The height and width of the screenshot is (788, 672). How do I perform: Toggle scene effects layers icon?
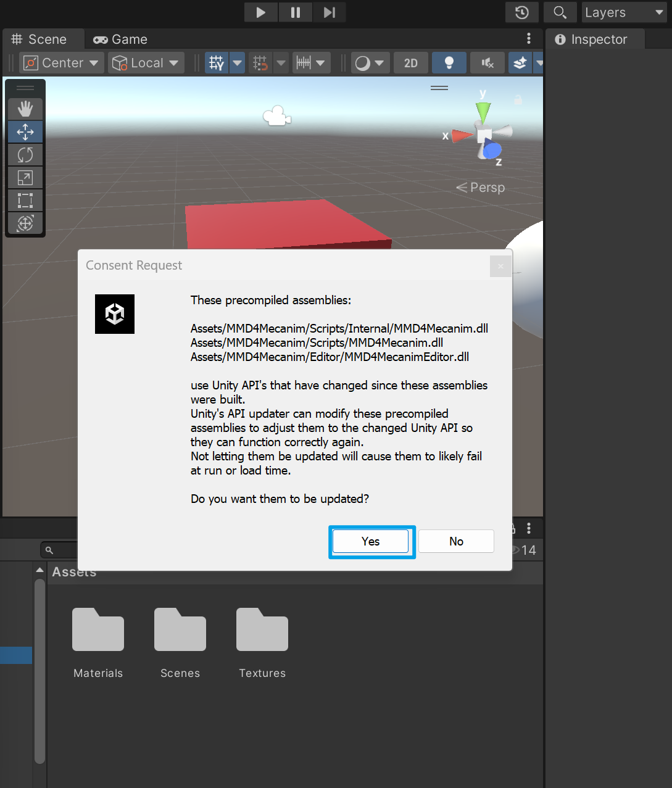click(520, 63)
